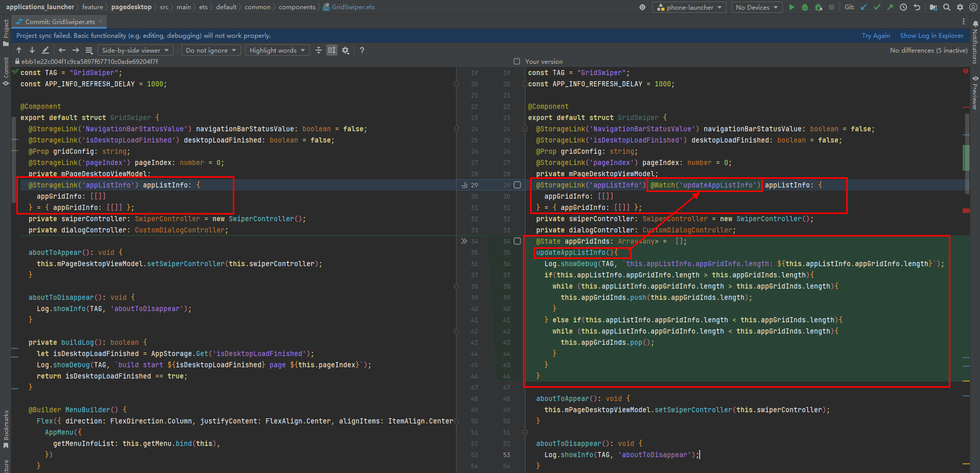Viewport: 980px width, 473px height.
Task: Revert change at line 29 gutter arrow
Action: pos(464,185)
